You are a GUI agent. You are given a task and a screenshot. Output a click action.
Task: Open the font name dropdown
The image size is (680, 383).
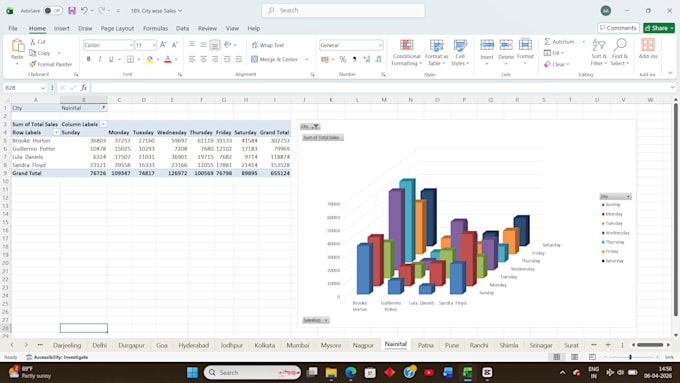pos(131,45)
